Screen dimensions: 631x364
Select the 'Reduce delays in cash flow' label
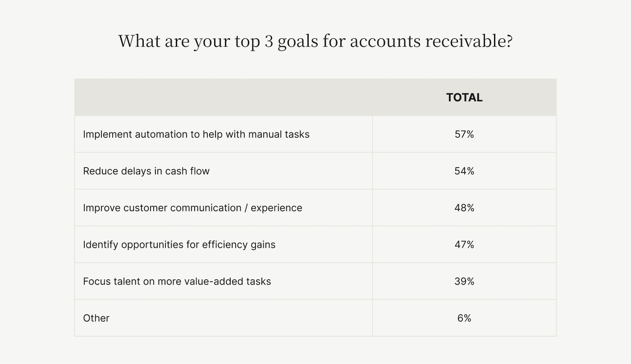click(x=146, y=171)
